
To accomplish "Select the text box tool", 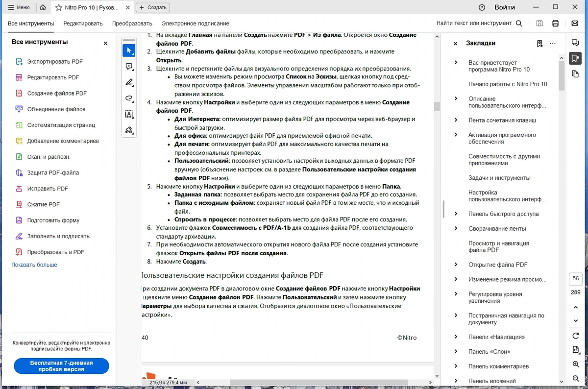I will pyautogui.click(x=129, y=114).
